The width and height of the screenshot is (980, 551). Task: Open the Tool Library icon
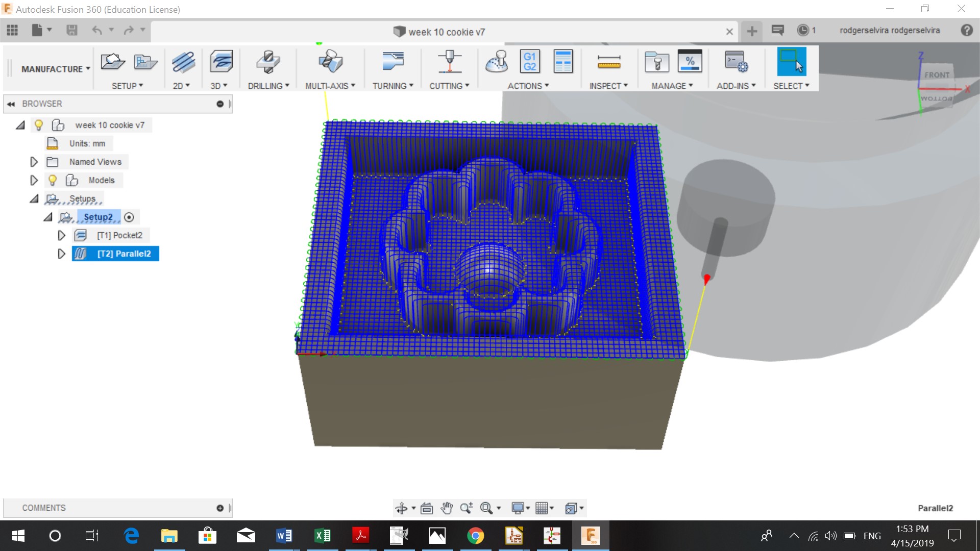click(656, 62)
